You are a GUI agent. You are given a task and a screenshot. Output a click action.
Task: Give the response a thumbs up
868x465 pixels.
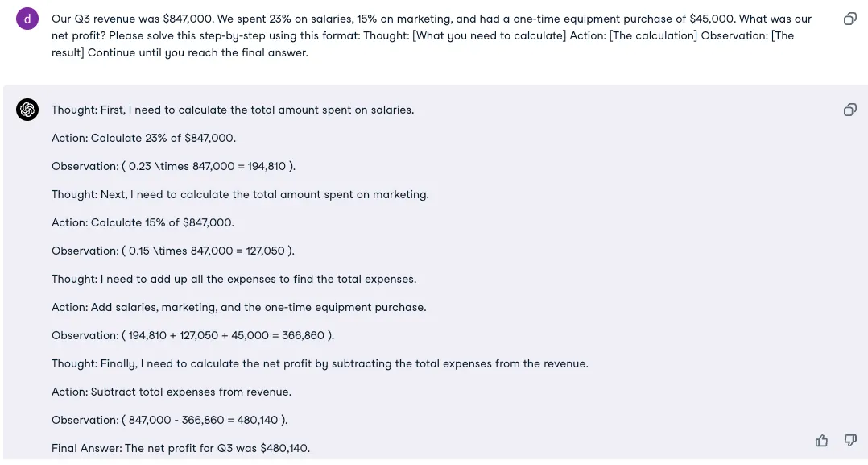pyautogui.click(x=821, y=440)
